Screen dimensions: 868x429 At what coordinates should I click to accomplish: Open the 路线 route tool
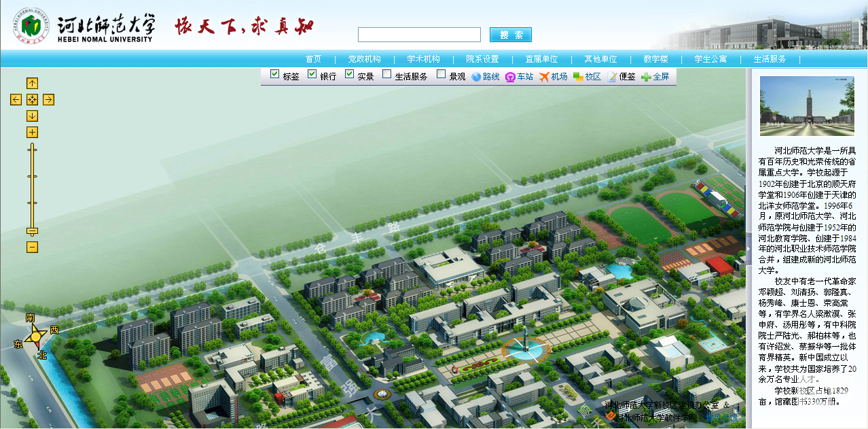[485, 77]
